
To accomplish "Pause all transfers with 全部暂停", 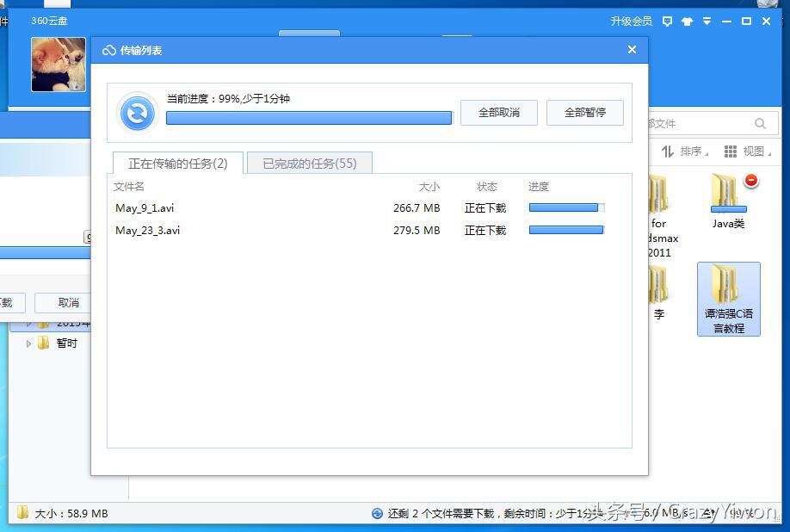I will click(585, 112).
